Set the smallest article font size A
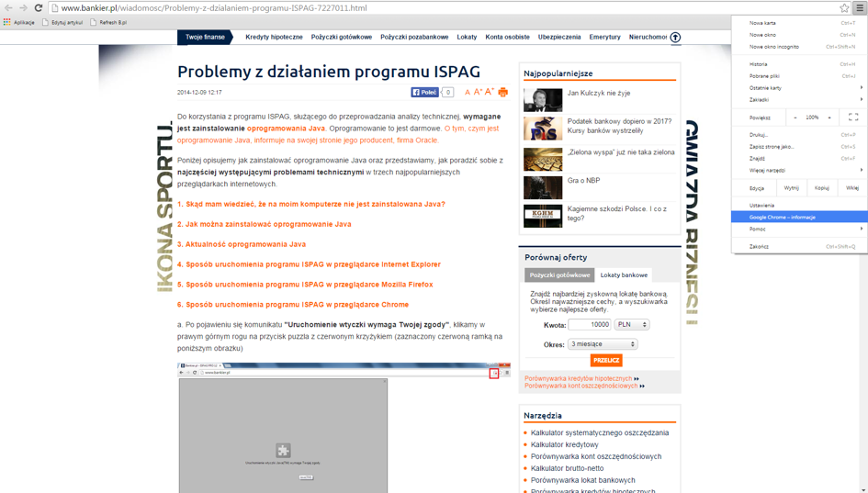 pyautogui.click(x=468, y=93)
